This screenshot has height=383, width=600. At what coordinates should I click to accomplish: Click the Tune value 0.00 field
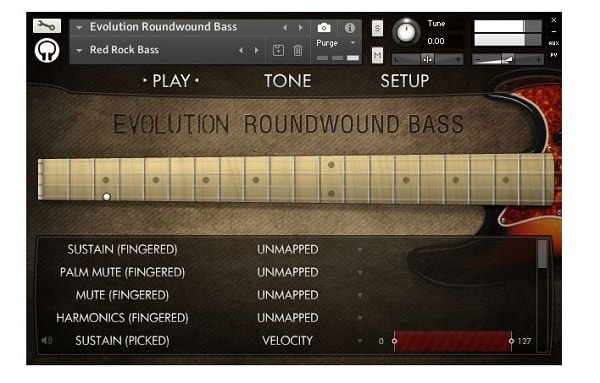[436, 41]
